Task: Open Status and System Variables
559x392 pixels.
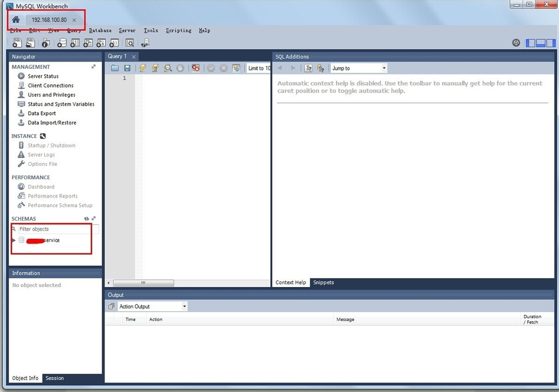Action: [61, 104]
